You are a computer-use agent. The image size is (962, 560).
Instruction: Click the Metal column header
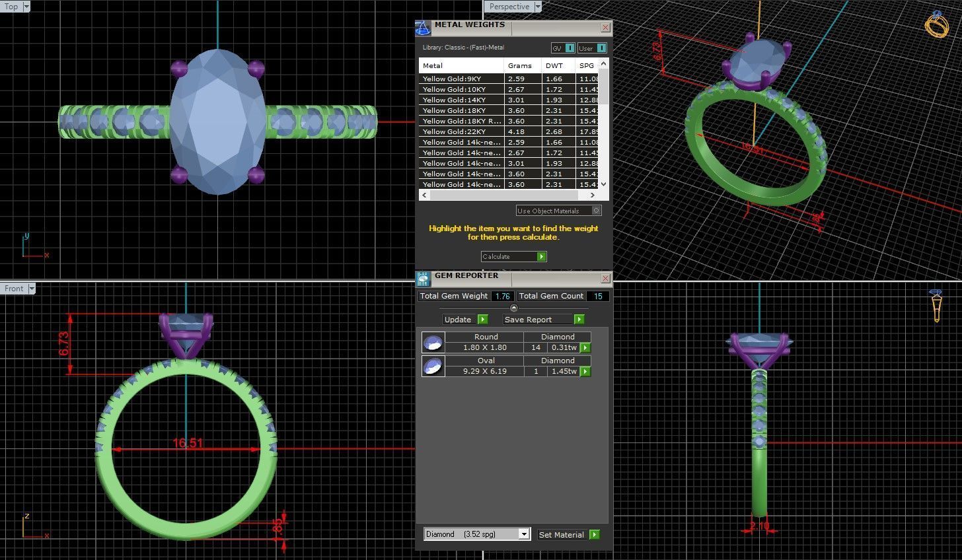click(461, 65)
